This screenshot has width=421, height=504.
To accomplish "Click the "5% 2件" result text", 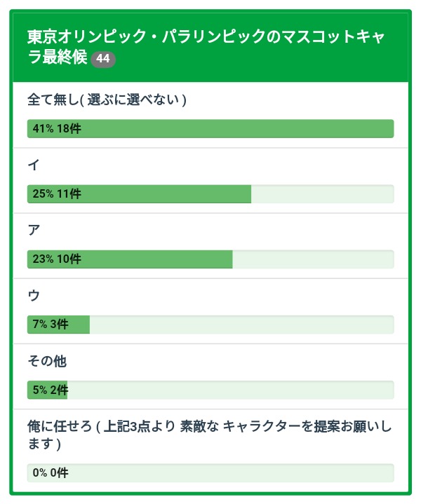I will coord(51,390).
